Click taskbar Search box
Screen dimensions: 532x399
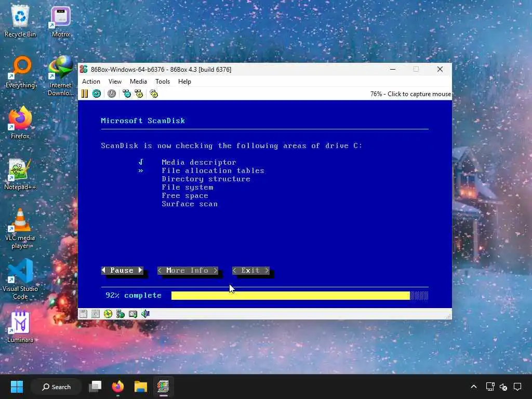56,387
